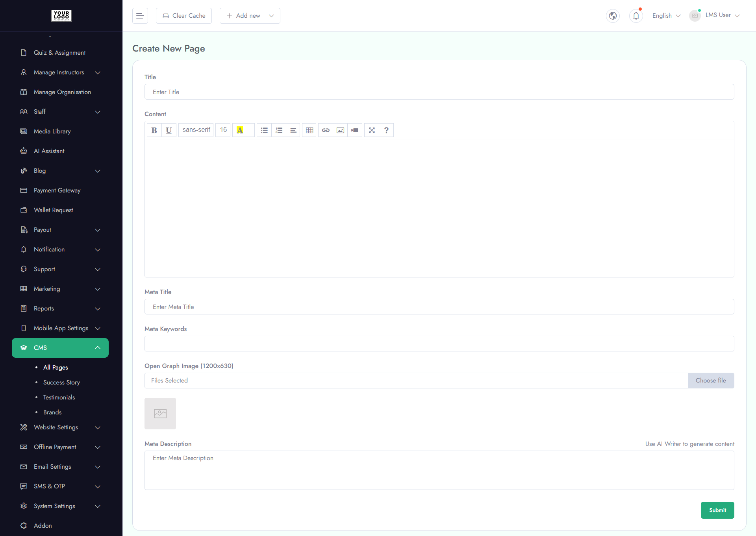Expand the Staff submenu

pyautogui.click(x=60, y=112)
